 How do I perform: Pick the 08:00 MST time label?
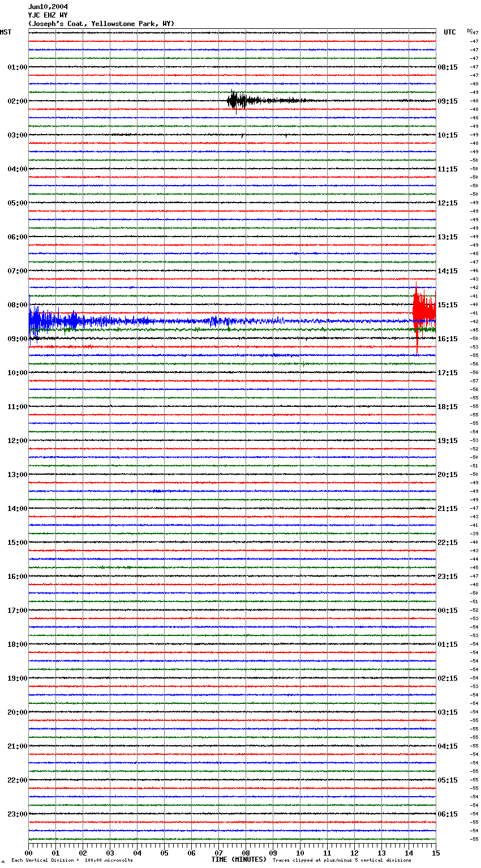(x=18, y=305)
